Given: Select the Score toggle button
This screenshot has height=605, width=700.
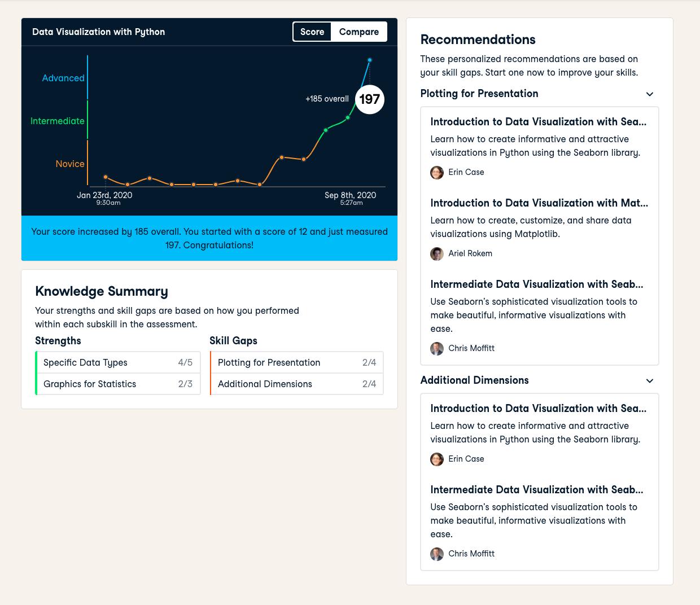Looking at the screenshot, I should 312,32.
